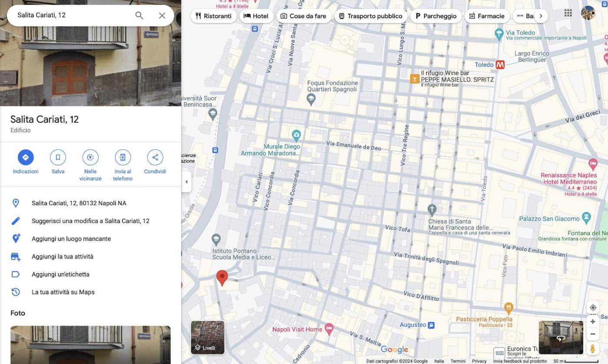
Task: Center map on my location
Action: pos(593,308)
